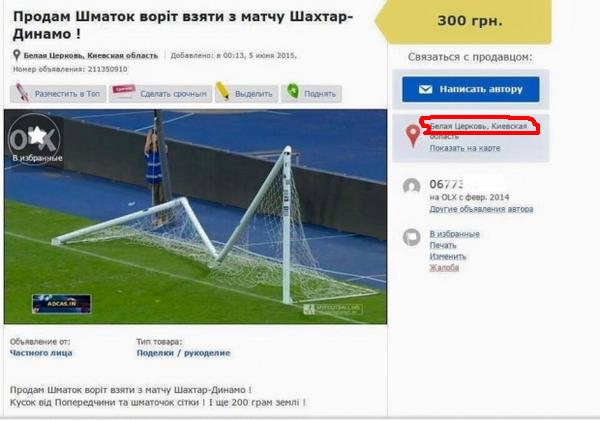Select the Сделать срочным option
Viewport: 600px width, 421px height.
tap(160, 93)
